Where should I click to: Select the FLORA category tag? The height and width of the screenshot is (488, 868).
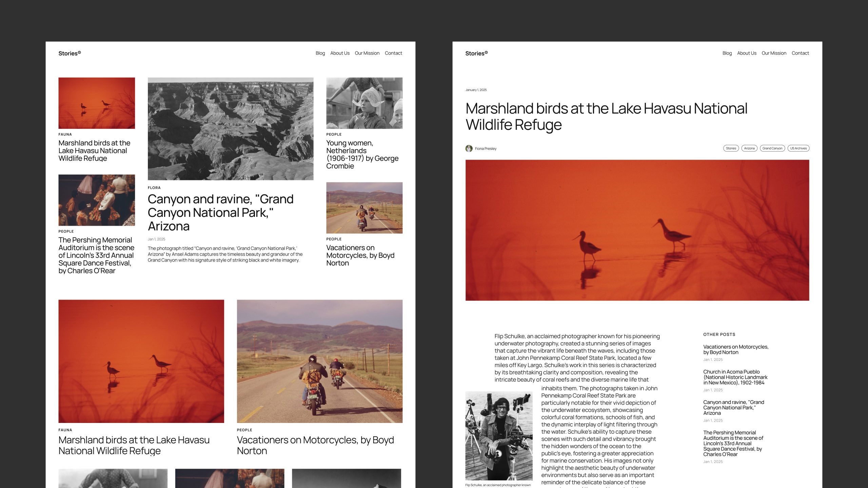pos(154,187)
